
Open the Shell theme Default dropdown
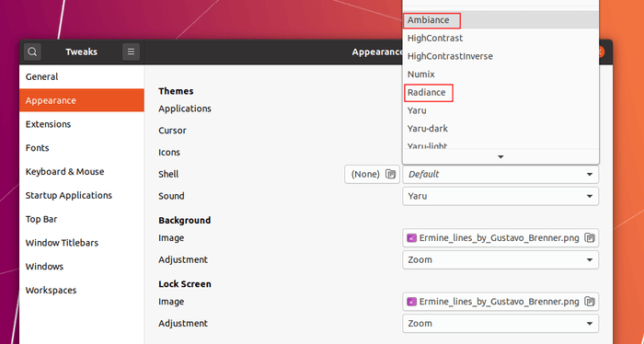[500, 175]
